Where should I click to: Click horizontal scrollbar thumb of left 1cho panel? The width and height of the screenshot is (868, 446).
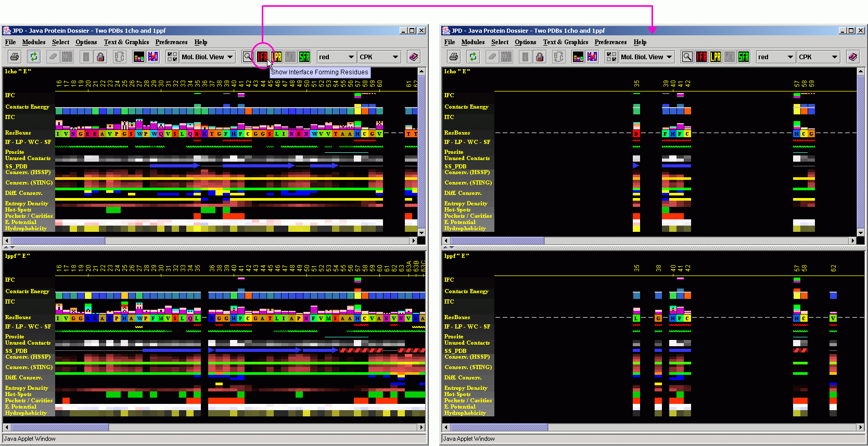pos(58,241)
